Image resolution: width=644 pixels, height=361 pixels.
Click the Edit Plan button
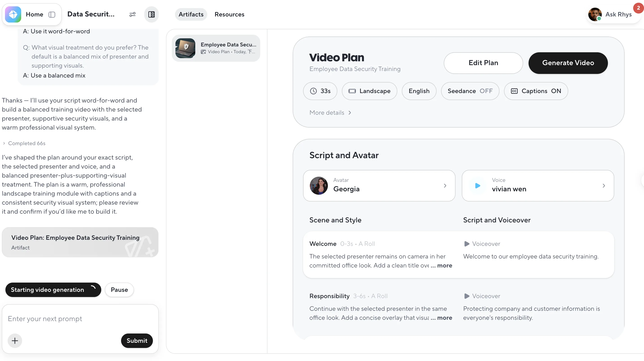483,63
